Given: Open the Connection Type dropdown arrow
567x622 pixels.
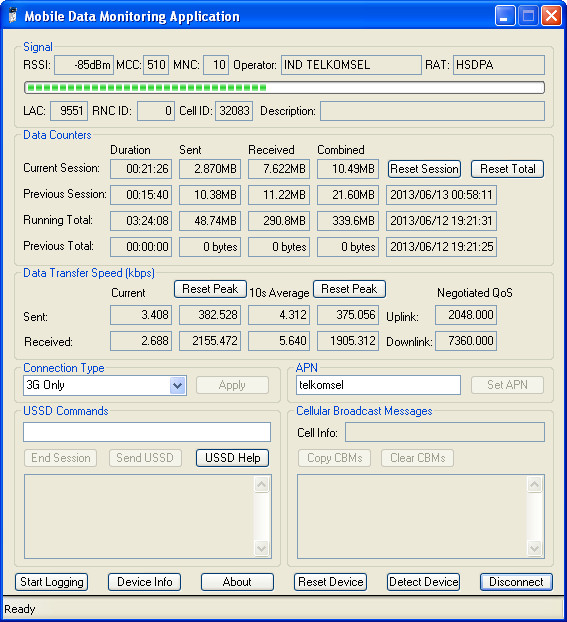Looking at the screenshot, I should click(x=178, y=385).
